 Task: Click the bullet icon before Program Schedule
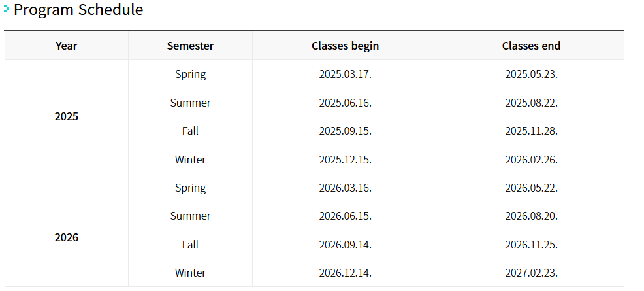(x=6, y=9)
